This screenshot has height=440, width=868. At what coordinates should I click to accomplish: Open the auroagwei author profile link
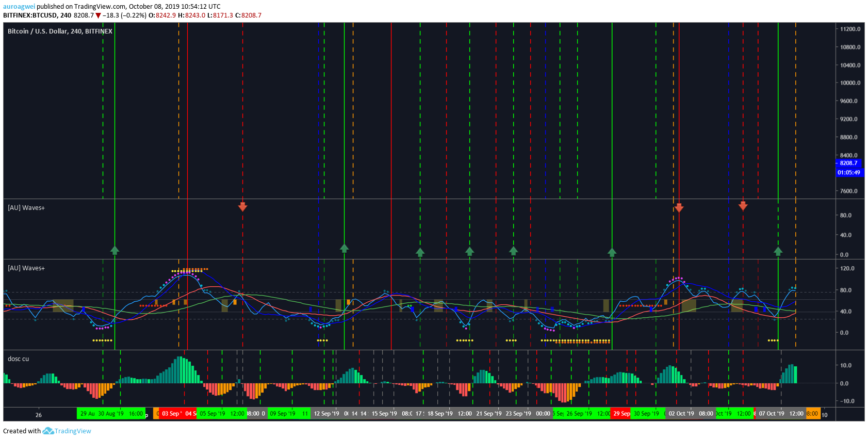coord(19,7)
